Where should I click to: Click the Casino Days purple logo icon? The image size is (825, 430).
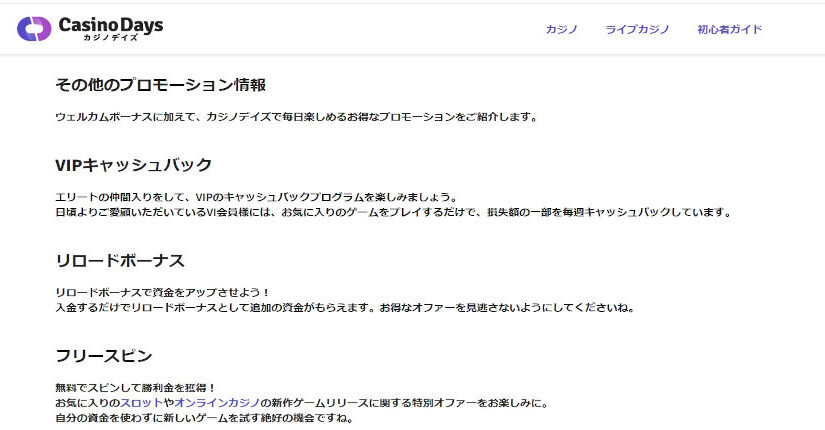[33, 28]
